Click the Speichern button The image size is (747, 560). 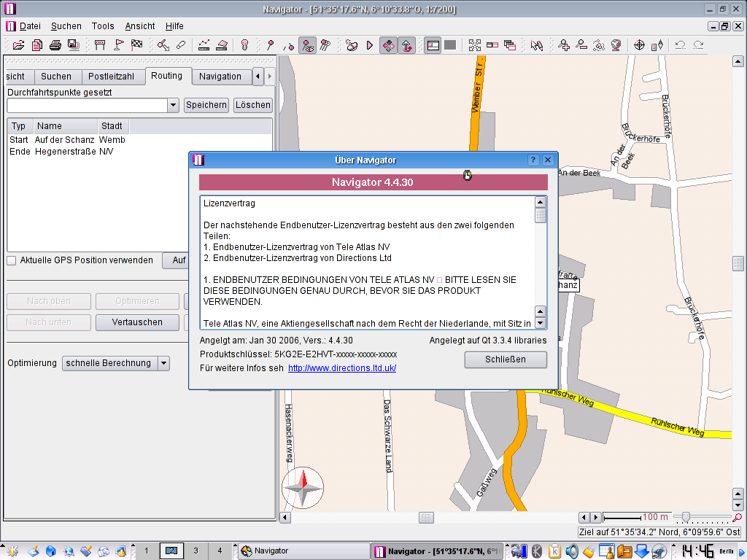pos(206,105)
